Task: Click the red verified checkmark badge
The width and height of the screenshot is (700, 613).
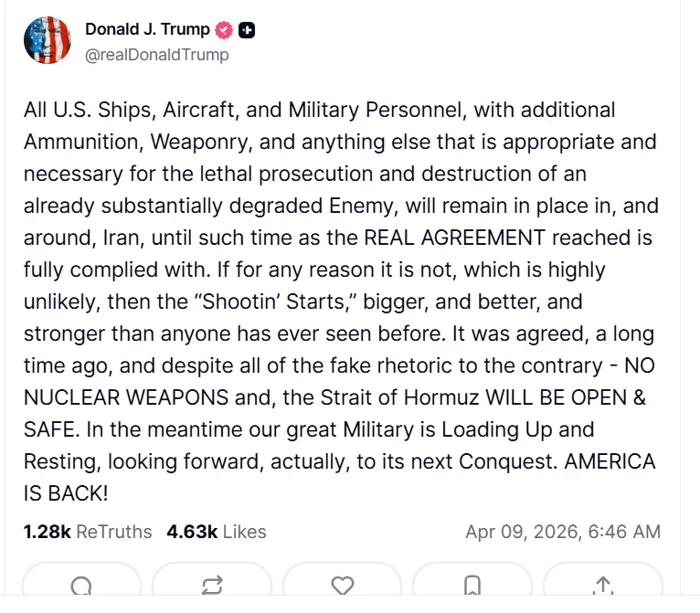Action: point(224,30)
